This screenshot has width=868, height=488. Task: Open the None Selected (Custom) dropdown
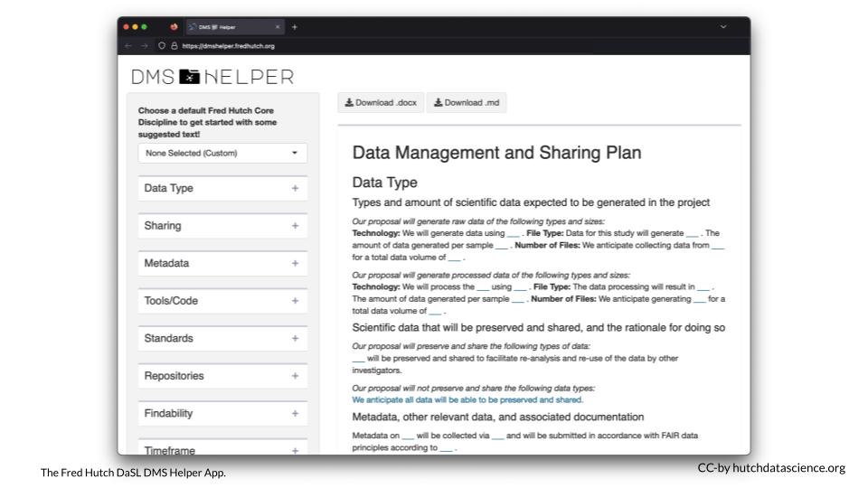pyautogui.click(x=222, y=154)
